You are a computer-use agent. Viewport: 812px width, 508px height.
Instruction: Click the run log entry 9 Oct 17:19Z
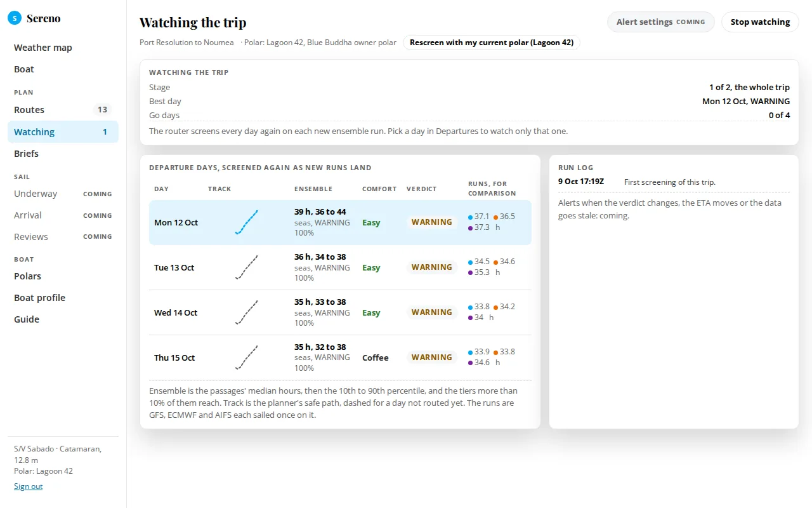click(x=674, y=182)
